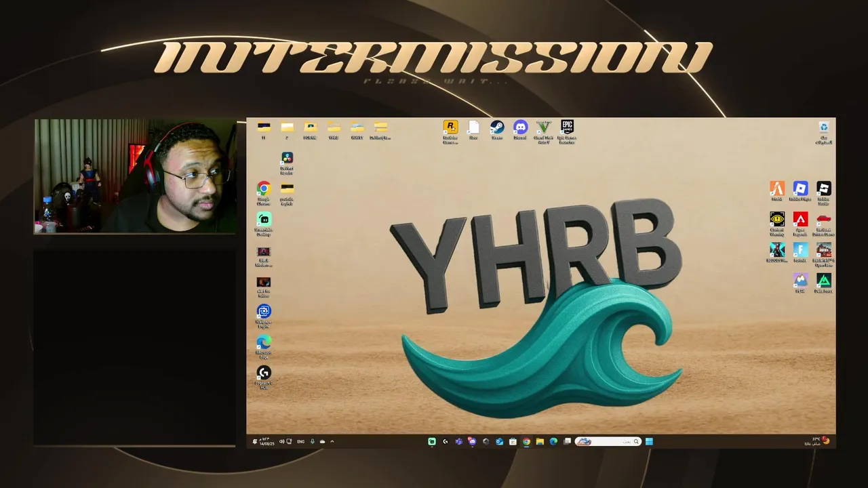The height and width of the screenshot is (488, 868).
Task: Launch the Apex Legends desktop shortcut
Action: (x=800, y=223)
